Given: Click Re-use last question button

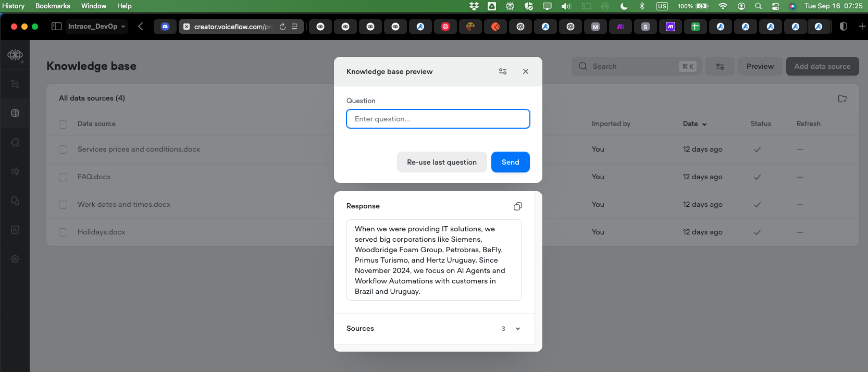Looking at the screenshot, I should point(442,162).
